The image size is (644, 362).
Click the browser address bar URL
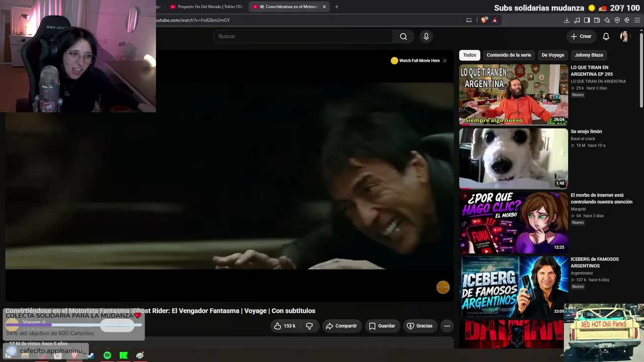pos(193,20)
